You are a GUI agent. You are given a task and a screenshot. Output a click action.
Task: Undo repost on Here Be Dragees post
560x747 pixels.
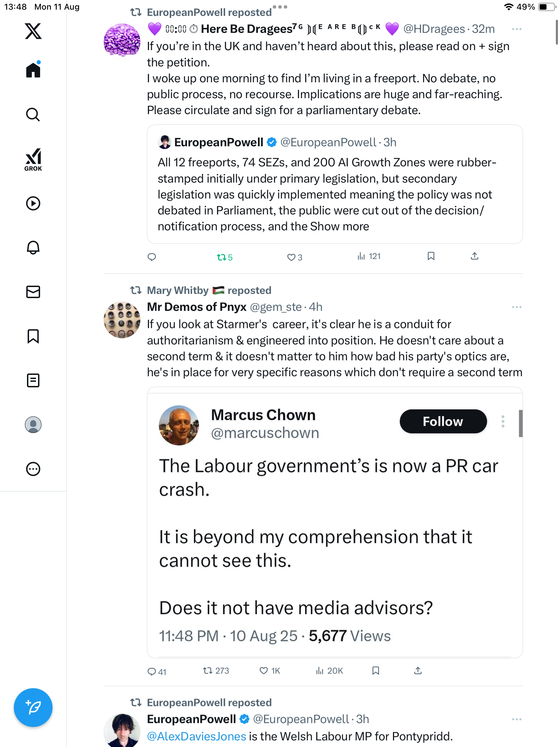(224, 257)
